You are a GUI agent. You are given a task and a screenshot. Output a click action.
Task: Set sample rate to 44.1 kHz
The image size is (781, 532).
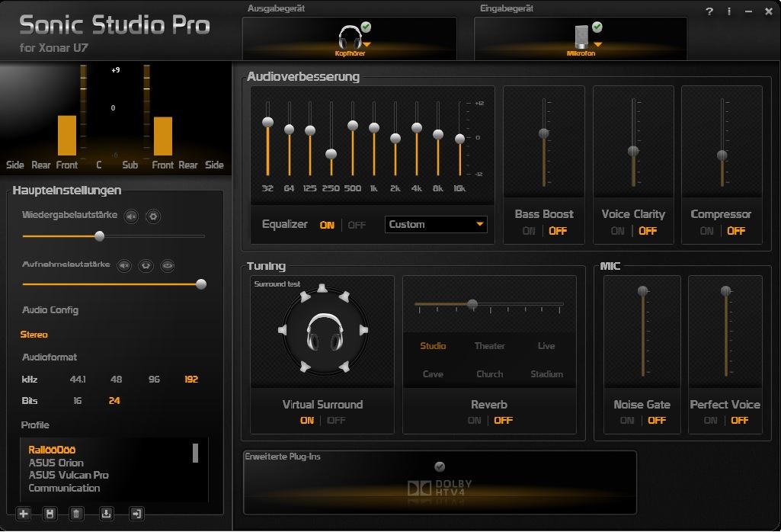point(78,380)
